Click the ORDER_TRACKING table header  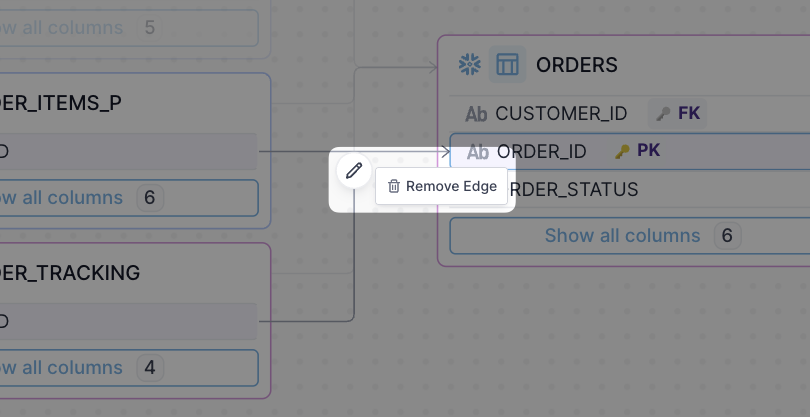click(x=70, y=272)
